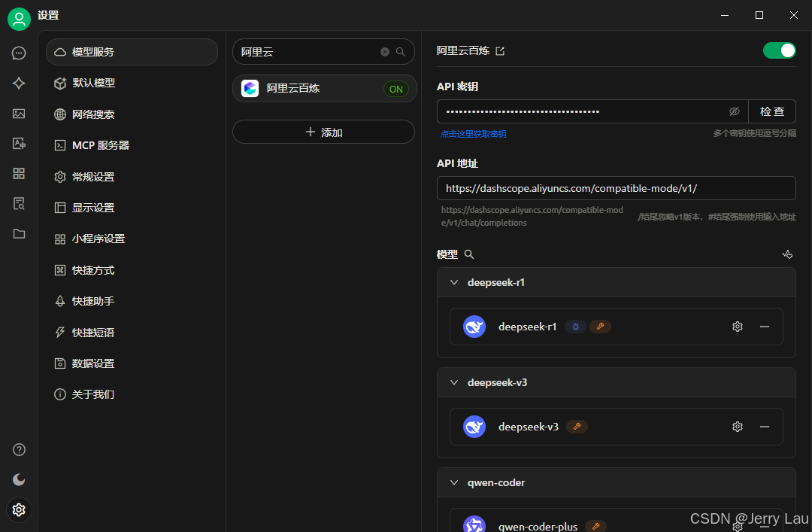Open the mini apps grid icon in sidebar
Image resolution: width=812 pixels, height=532 pixels.
click(19, 173)
